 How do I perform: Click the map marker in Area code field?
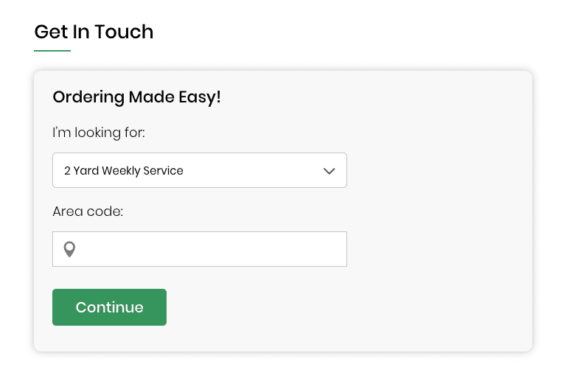point(69,250)
